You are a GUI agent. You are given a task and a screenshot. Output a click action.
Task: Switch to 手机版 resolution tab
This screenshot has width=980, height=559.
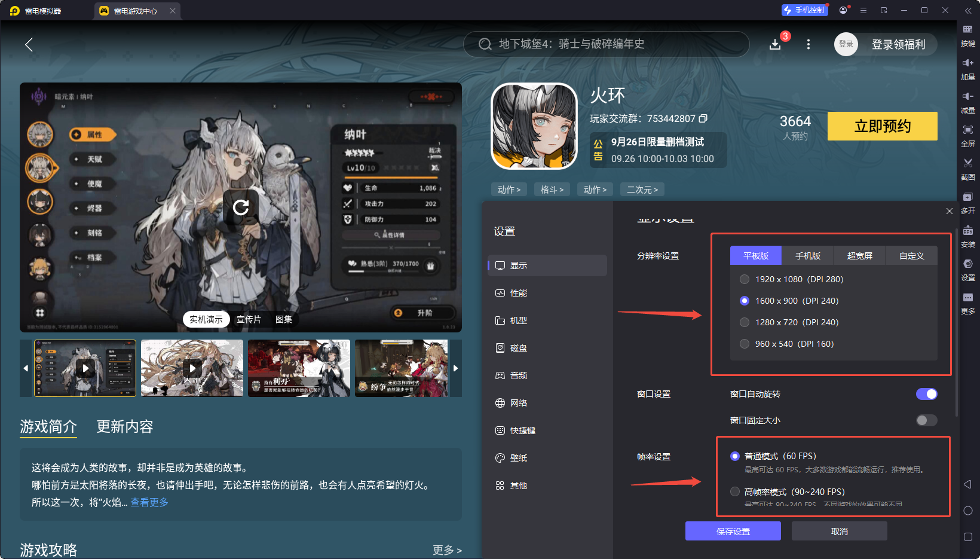(x=808, y=256)
